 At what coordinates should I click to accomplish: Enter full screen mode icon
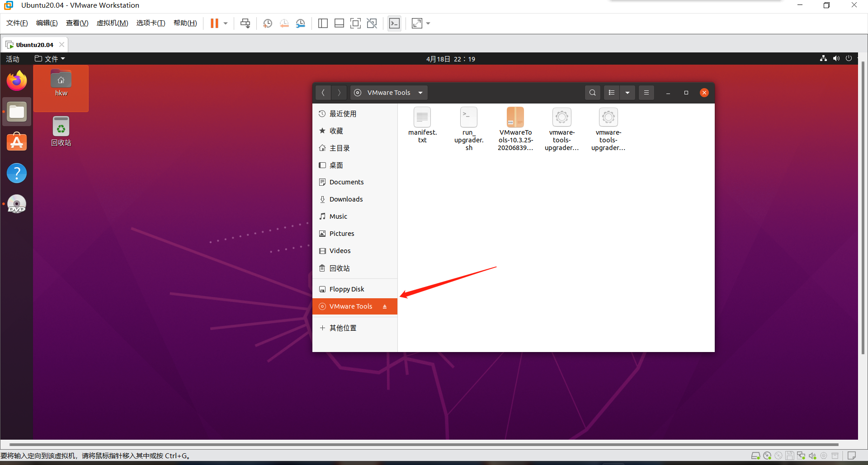point(355,23)
